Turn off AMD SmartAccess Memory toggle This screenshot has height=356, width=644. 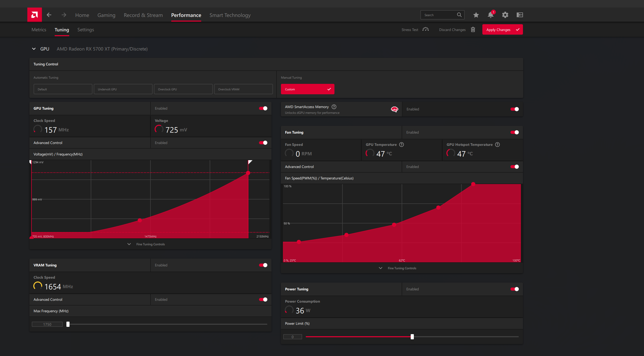tap(514, 109)
